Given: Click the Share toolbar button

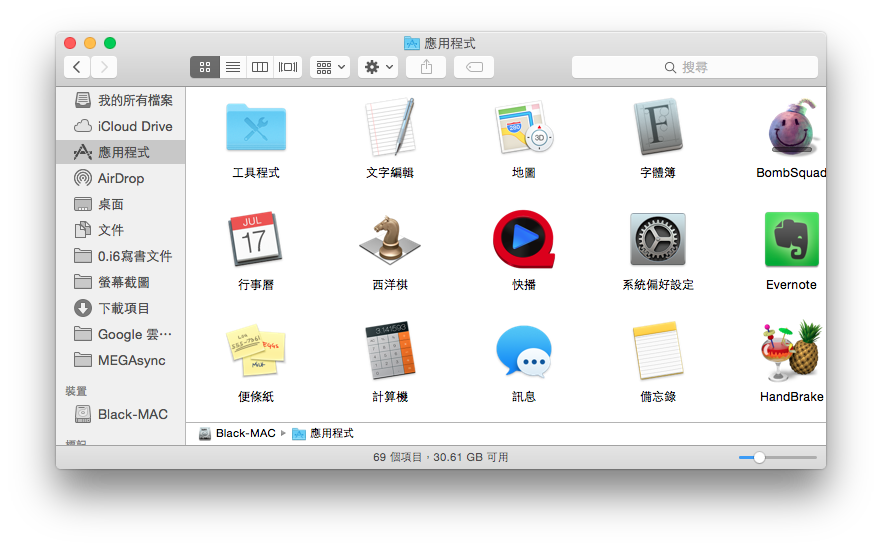Looking at the screenshot, I should pyautogui.click(x=426, y=67).
